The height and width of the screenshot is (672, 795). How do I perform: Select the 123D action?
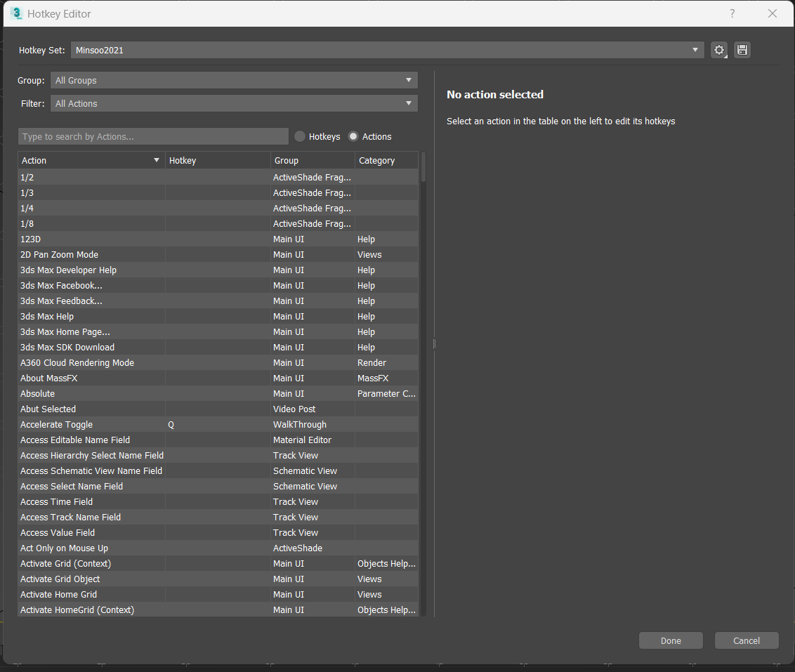pyautogui.click(x=218, y=239)
